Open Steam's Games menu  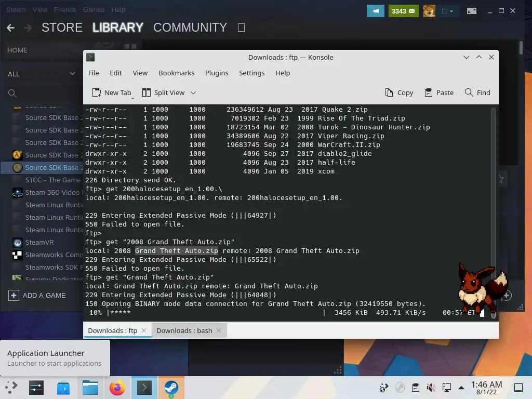pyautogui.click(x=94, y=10)
